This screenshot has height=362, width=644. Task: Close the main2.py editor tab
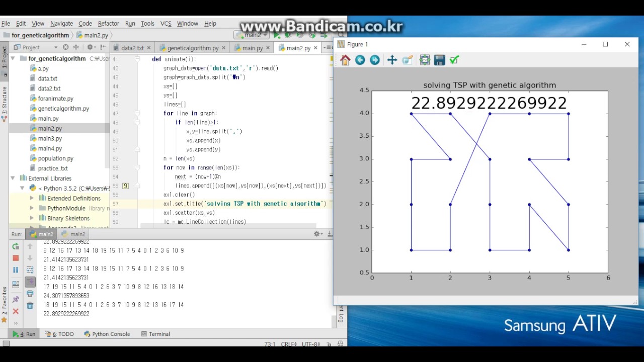[315, 48]
